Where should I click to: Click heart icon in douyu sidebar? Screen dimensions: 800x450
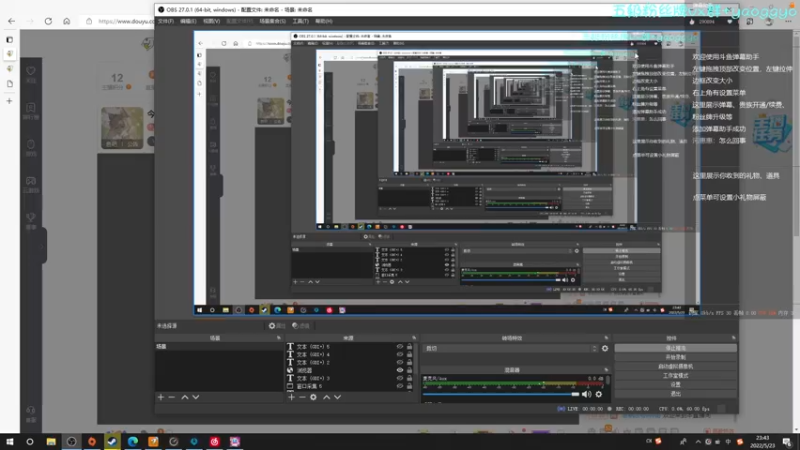tap(31, 71)
